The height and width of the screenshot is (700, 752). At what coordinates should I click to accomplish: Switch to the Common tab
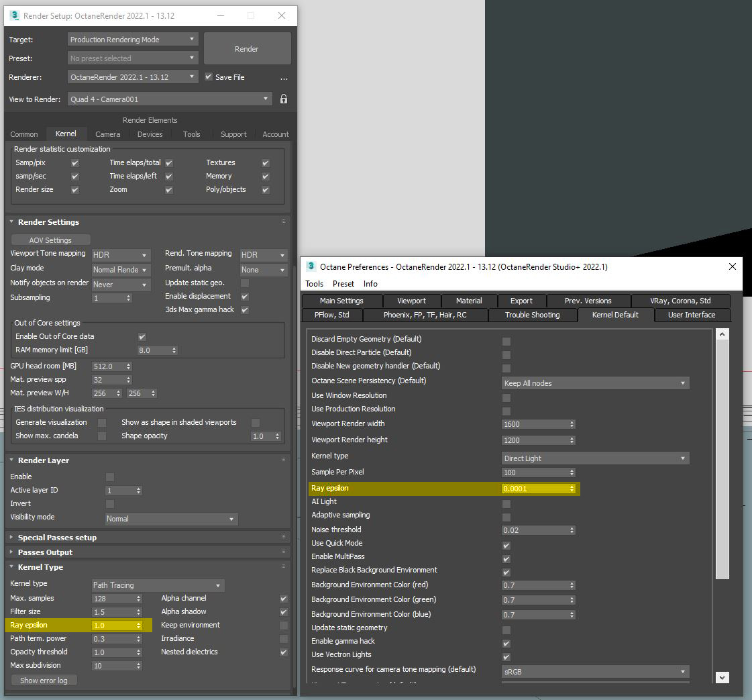point(24,134)
